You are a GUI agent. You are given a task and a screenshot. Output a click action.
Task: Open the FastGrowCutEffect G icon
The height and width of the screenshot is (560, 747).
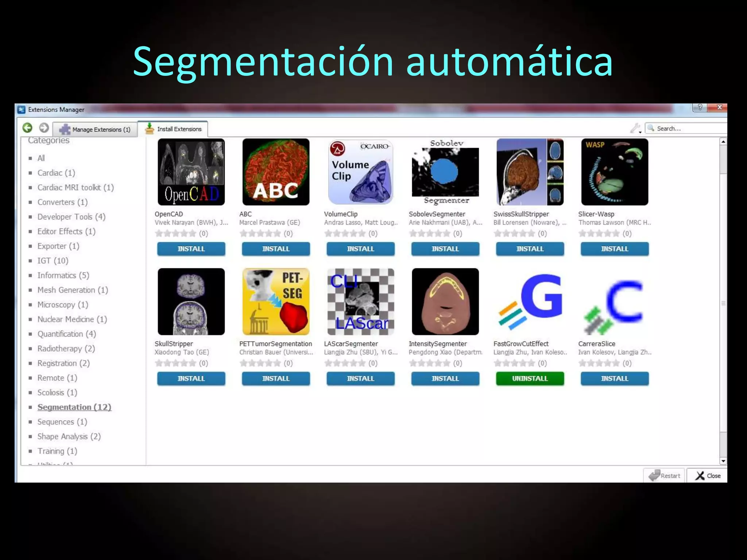click(530, 302)
